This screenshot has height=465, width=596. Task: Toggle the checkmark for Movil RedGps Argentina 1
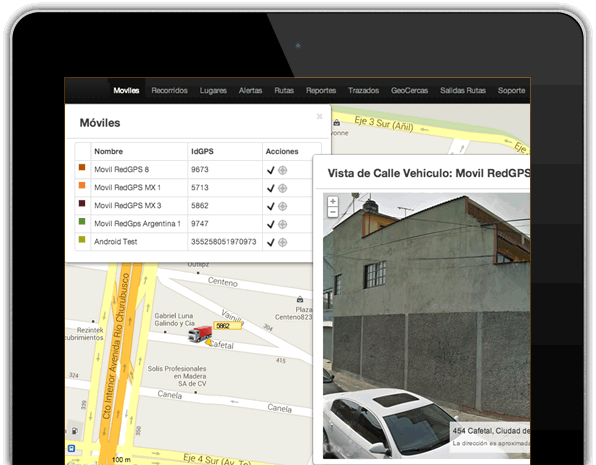271,224
